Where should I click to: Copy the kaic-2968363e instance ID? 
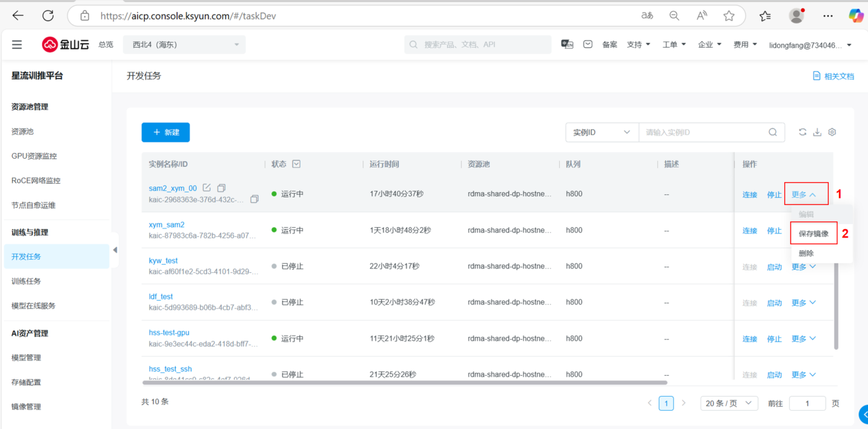(254, 199)
